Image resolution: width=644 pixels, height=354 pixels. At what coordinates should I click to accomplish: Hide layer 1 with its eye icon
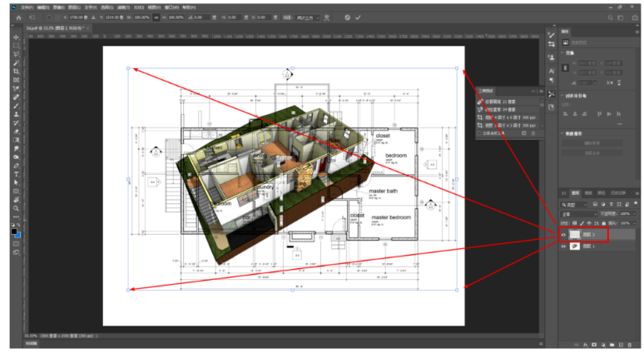coord(563,247)
